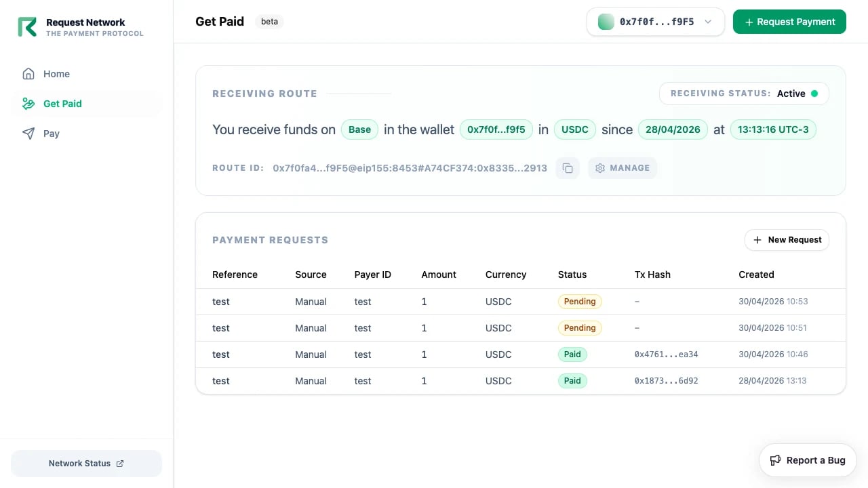Click the Receiving Status Active badge
Screen dimensions: 868x488
pos(744,94)
